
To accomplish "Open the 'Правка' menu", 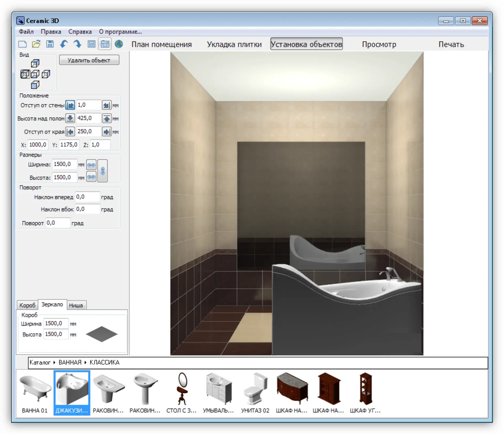I will 51,32.
